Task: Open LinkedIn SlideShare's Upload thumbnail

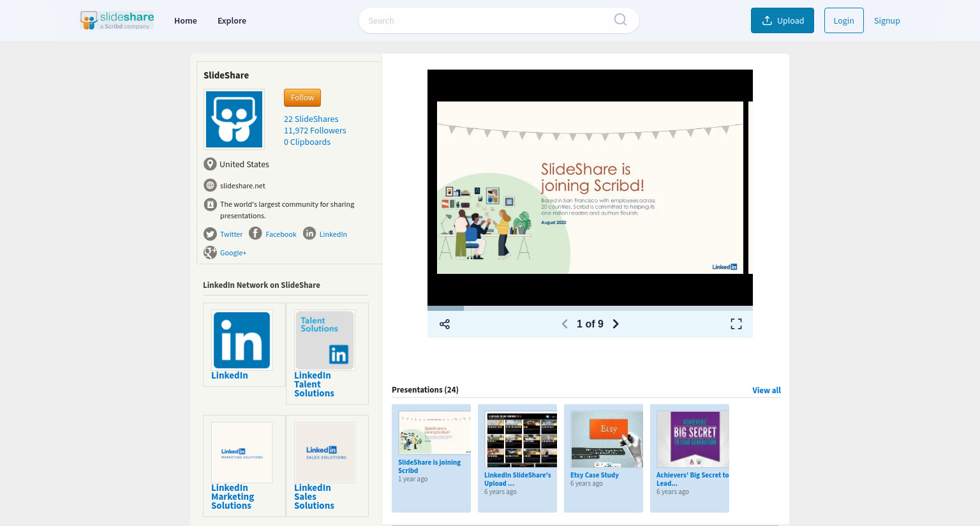Action: click(521, 440)
